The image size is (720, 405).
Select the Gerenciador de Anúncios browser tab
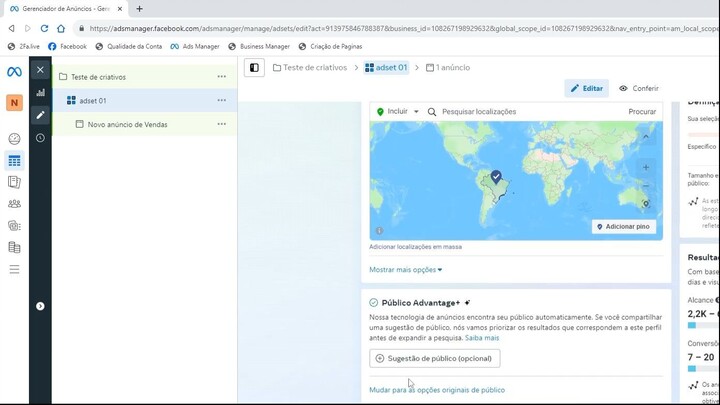[64, 9]
